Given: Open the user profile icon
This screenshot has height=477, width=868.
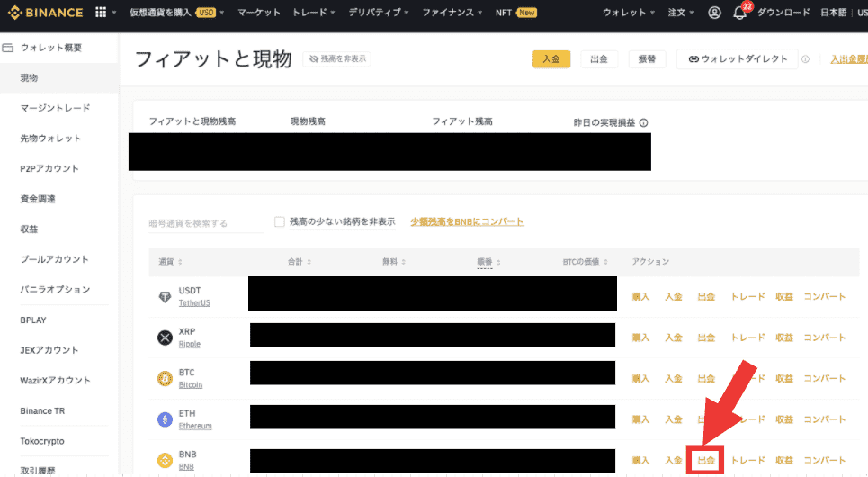Looking at the screenshot, I should (714, 13).
